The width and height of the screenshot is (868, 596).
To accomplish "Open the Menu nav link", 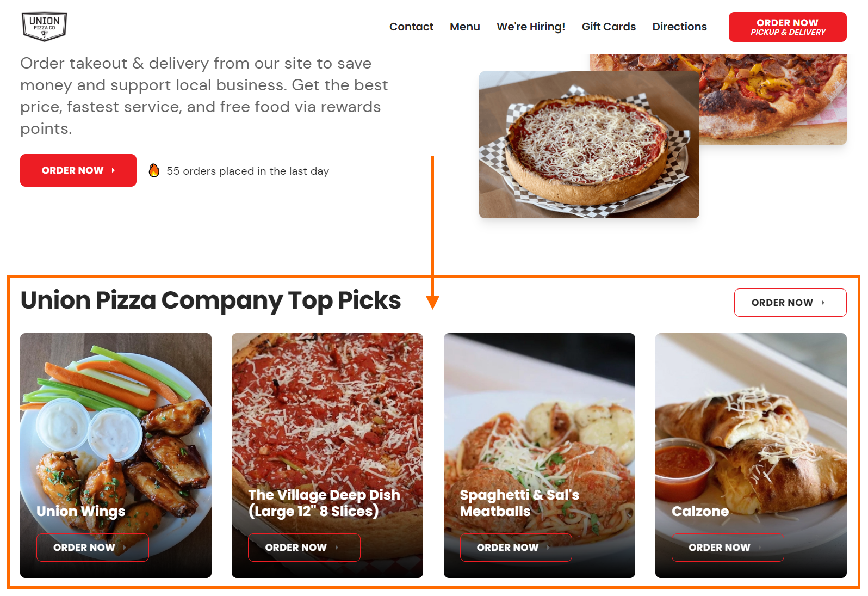I will pyautogui.click(x=465, y=27).
